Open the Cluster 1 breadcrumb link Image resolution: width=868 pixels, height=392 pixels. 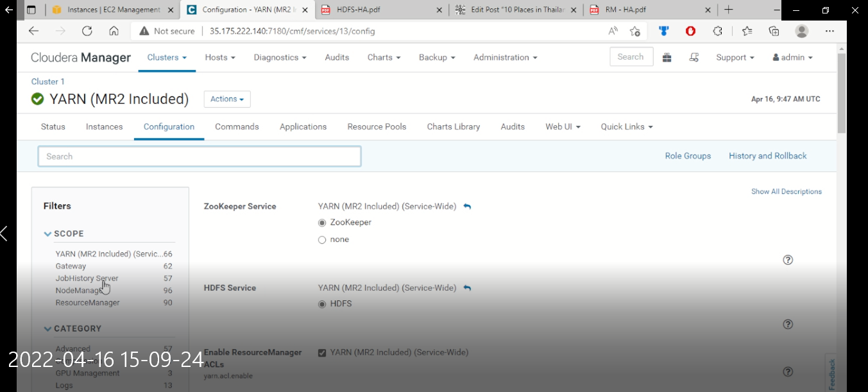48,81
